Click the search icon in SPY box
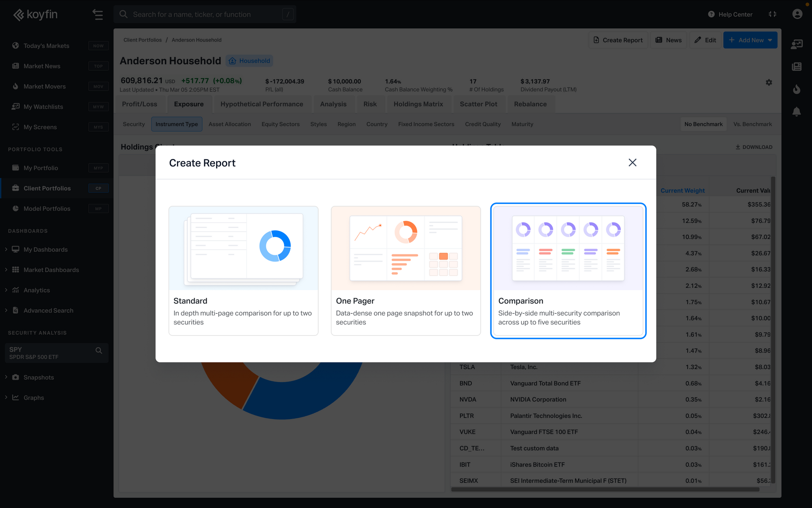The image size is (812, 508). [99, 350]
